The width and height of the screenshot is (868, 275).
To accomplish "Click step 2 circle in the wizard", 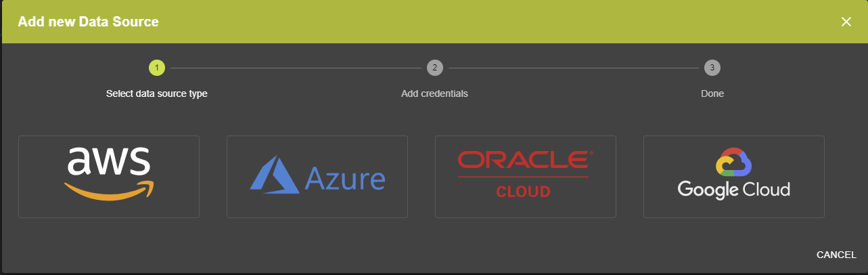I will [434, 68].
